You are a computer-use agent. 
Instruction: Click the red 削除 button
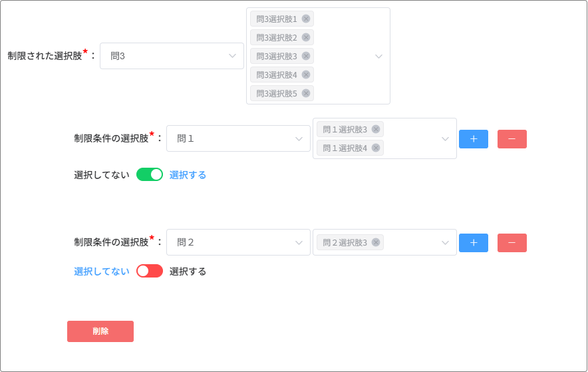click(x=100, y=331)
